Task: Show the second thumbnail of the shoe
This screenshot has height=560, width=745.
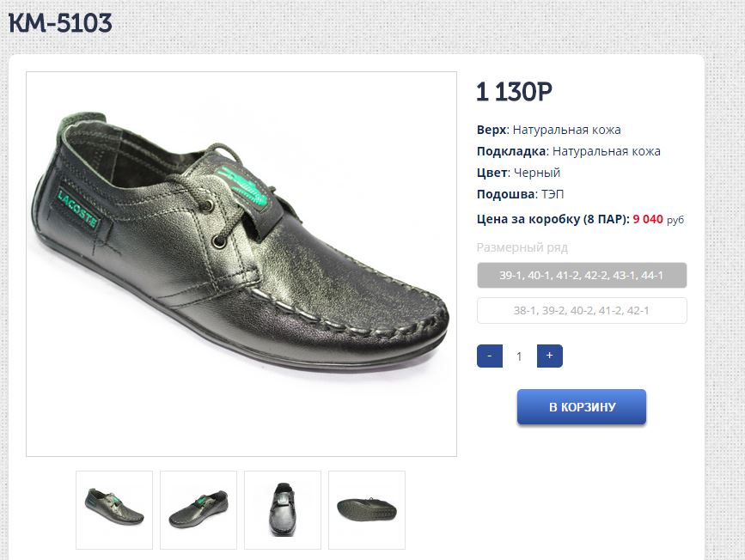Action: pyautogui.click(x=198, y=509)
